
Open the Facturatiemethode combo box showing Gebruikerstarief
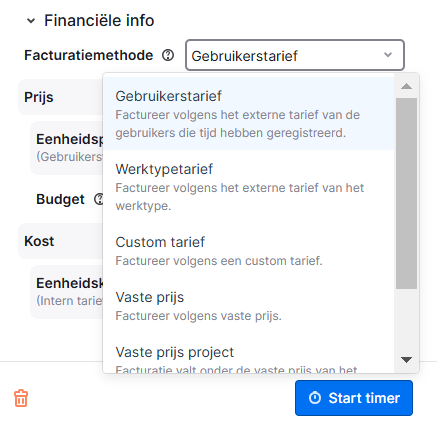[x=295, y=55]
